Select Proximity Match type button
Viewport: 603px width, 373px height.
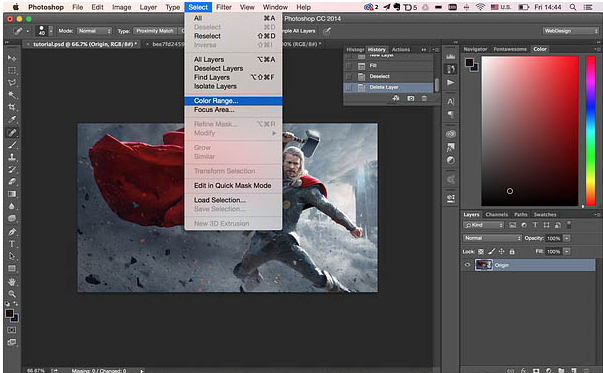click(155, 31)
